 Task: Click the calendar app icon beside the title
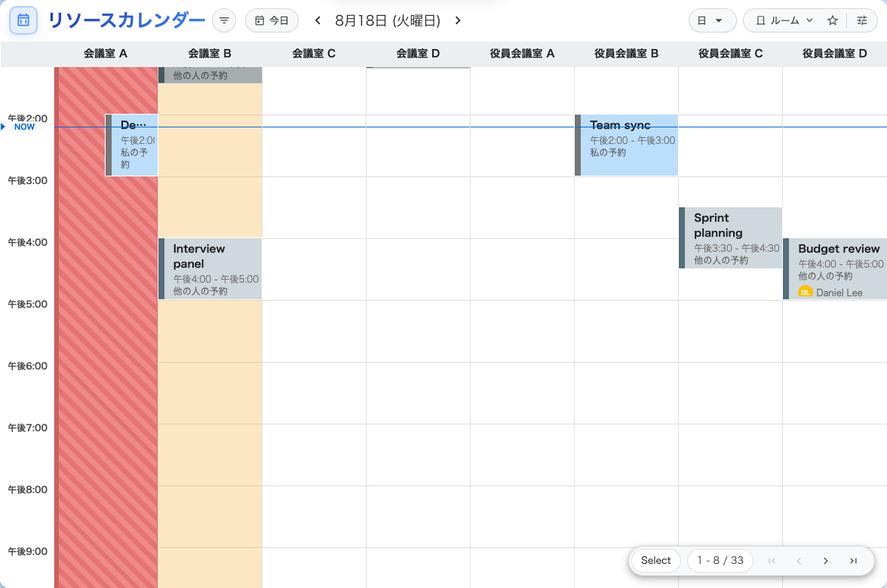pos(23,20)
